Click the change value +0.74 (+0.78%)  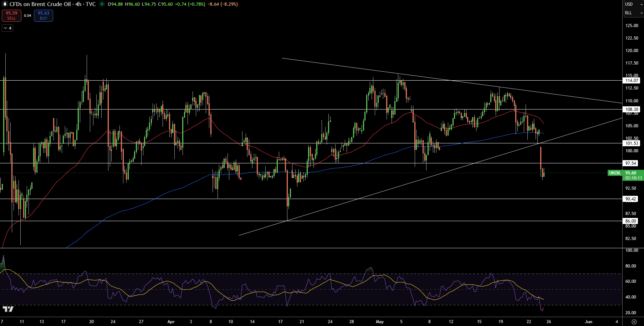click(190, 4)
